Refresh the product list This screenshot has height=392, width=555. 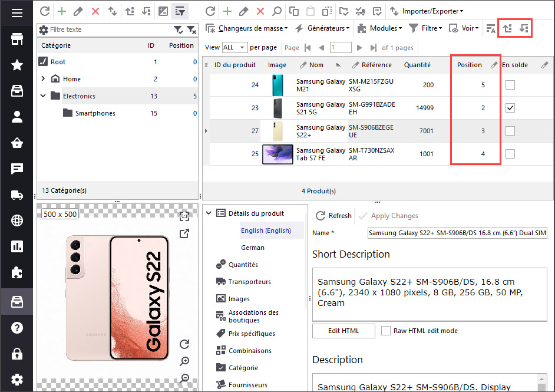210,11
